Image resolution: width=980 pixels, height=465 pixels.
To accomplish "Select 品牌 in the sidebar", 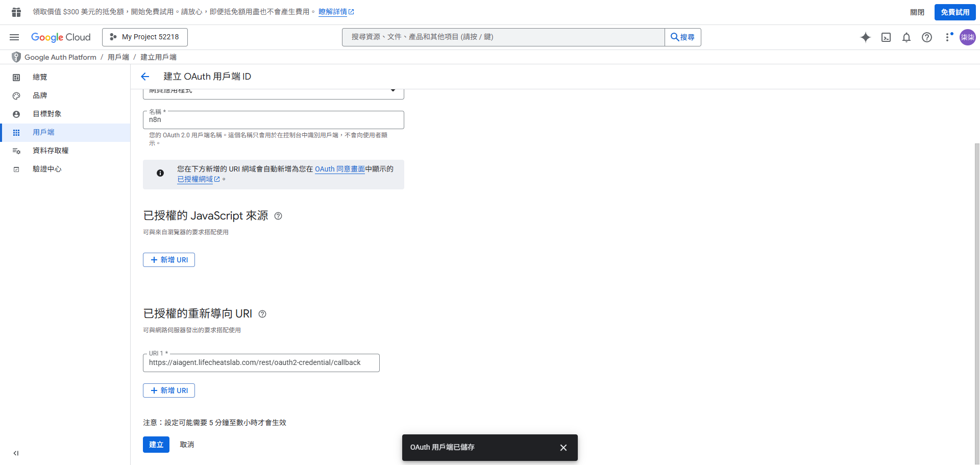I will point(40,95).
